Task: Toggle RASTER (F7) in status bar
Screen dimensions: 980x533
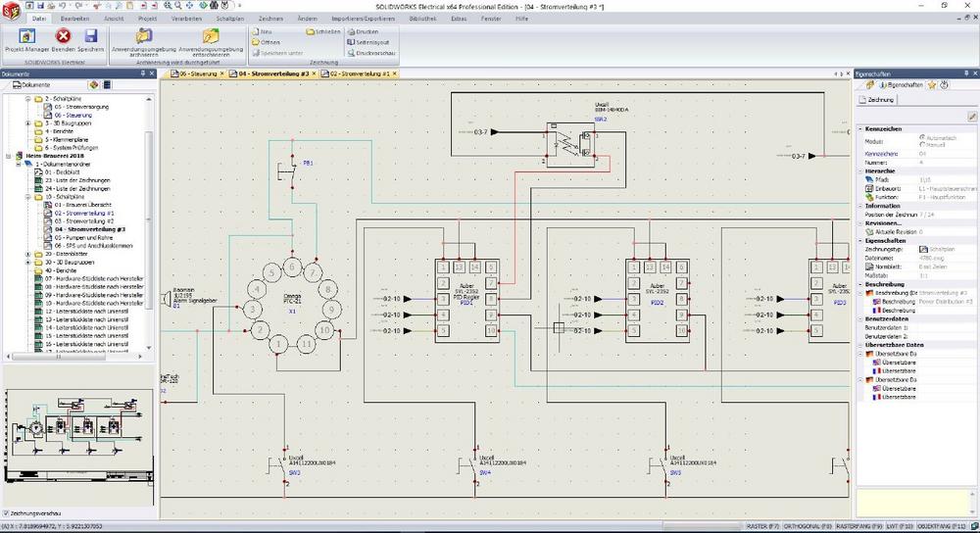Action: pyautogui.click(x=761, y=527)
